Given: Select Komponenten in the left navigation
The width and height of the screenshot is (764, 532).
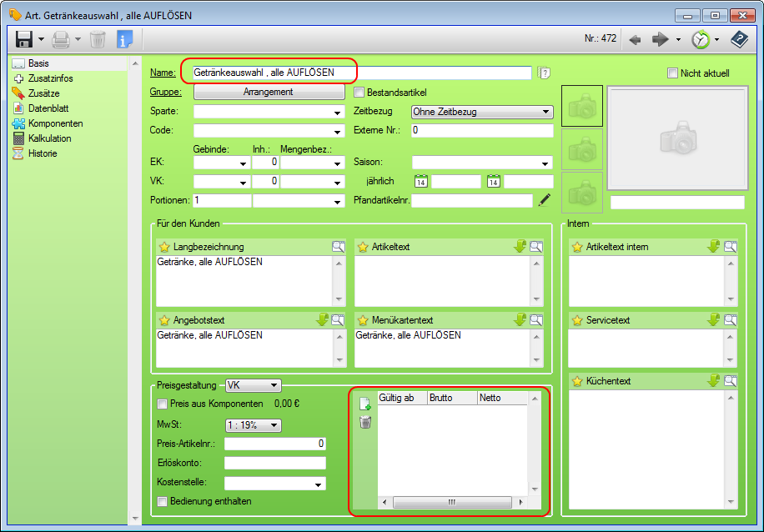Looking at the screenshot, I should (55, 123).
